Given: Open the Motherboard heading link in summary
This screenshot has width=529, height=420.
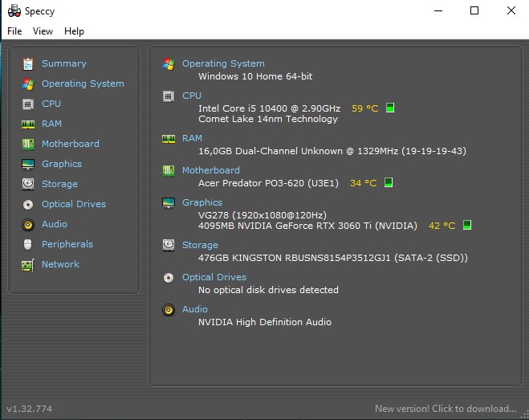Looking at the screenshot, I should pos(210,170).
